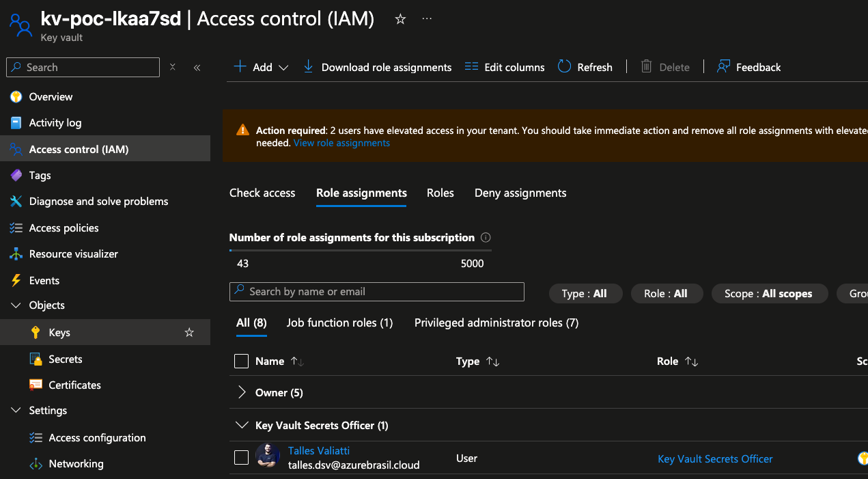Click the Search by name or email box

[377, 292]
